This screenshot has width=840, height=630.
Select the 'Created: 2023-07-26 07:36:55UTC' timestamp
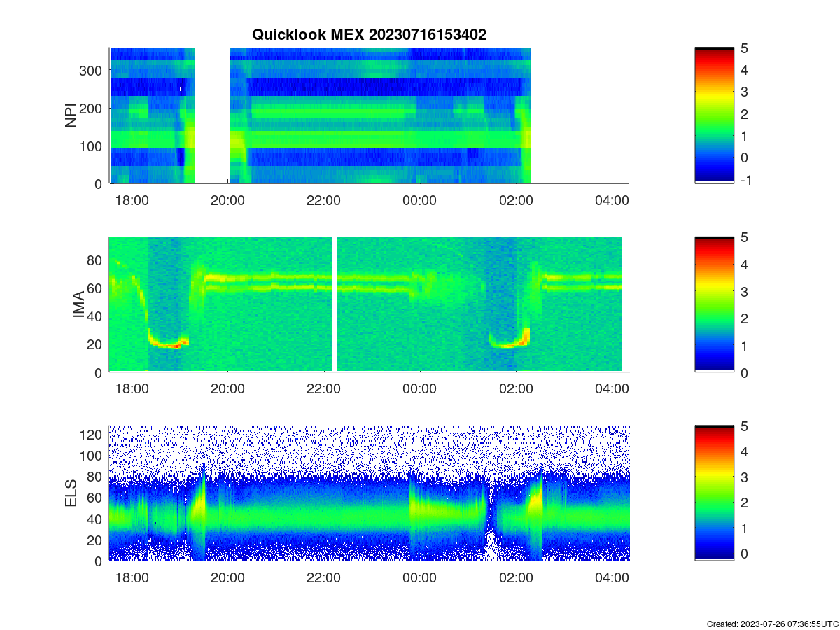(772, 624)
